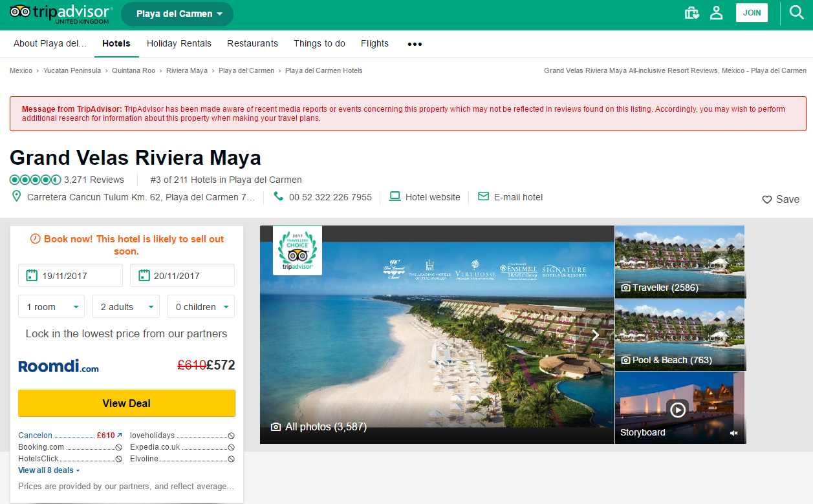This screenshot has height=504, width=813.
Task: Click the map pin icon beside address
Action: (17, 196)
